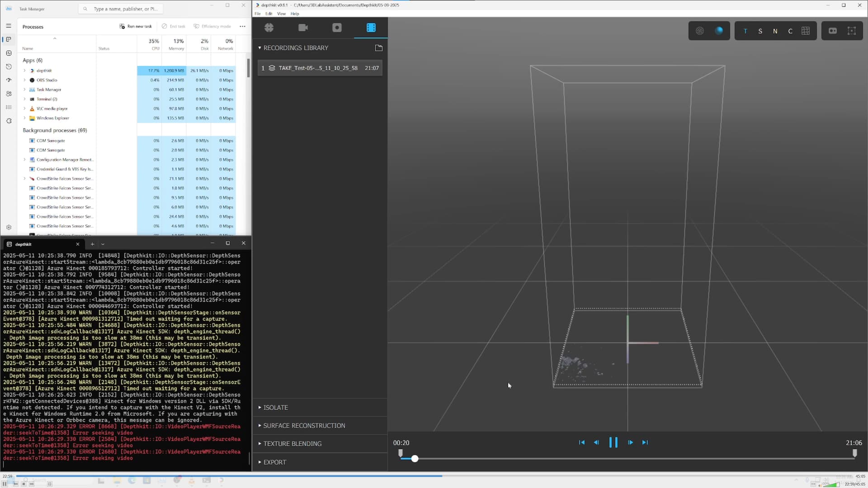Select the Normals view N icon
This screenshot has height=488, width=868.
coord(775,31)
